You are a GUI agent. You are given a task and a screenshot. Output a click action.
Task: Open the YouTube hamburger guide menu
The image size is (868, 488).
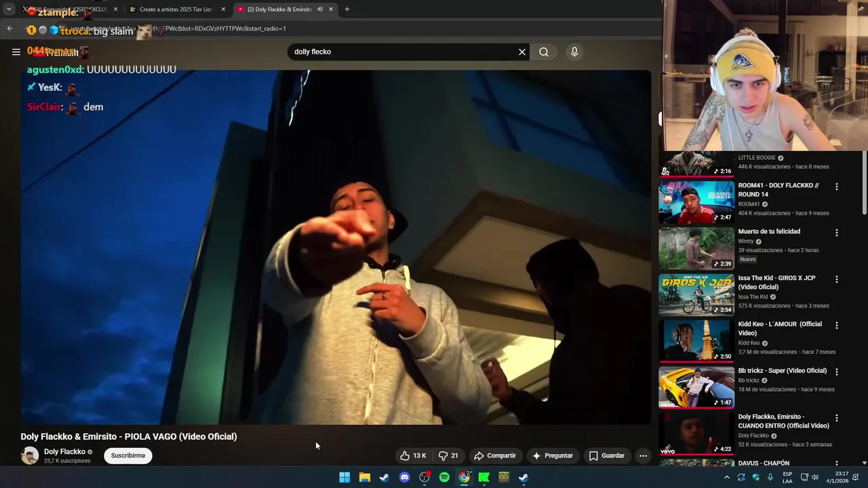(16, 52)
